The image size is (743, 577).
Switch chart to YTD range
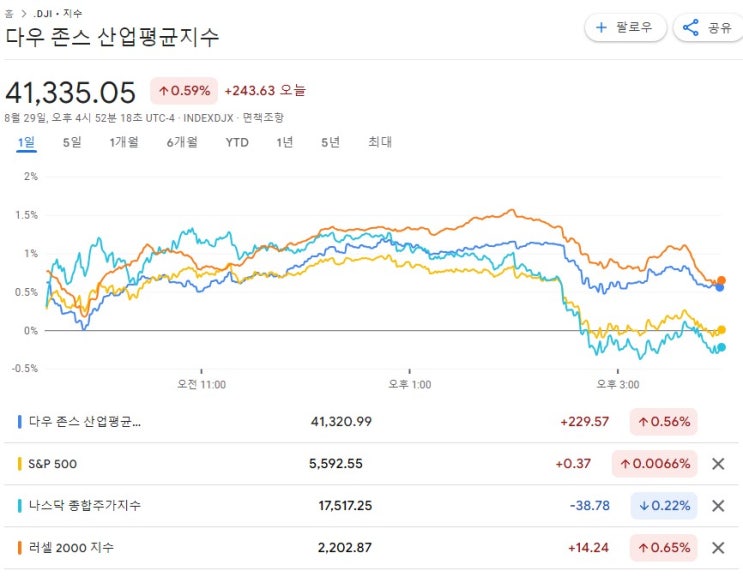(x=237, y=142)
